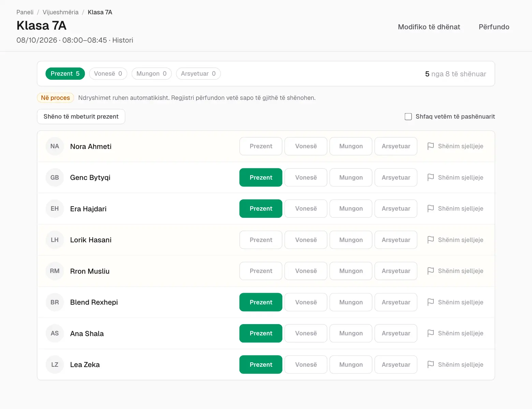Screen dimensions: 532x409
Task: Set Lorik Hasani to Mungon
Action: [351, 240]
